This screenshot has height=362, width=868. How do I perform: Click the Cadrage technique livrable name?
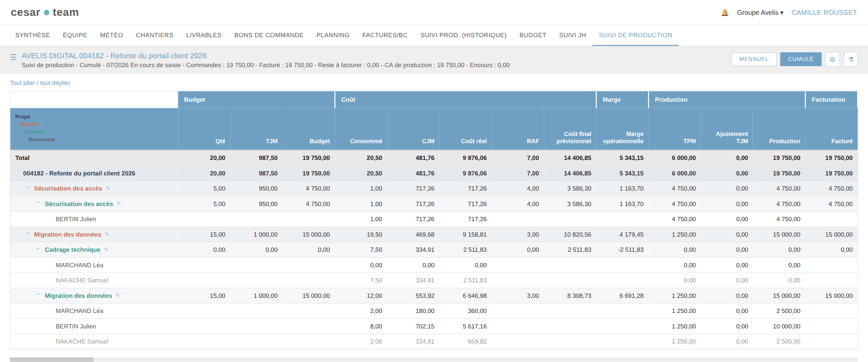coord(72,249)
